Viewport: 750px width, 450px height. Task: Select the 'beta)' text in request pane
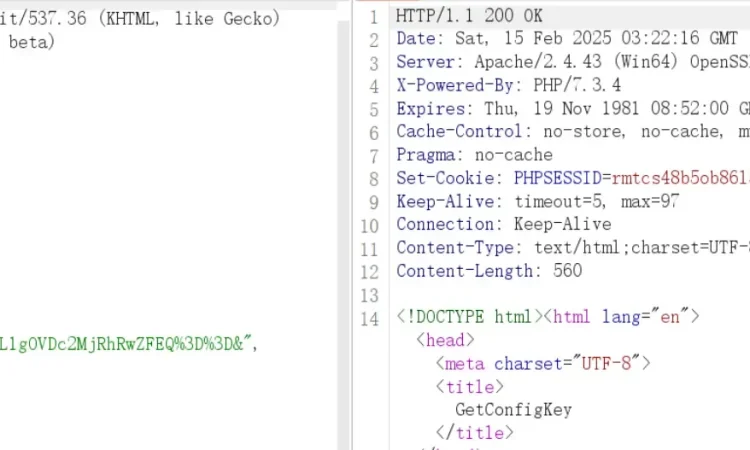(x=32, y=42)
